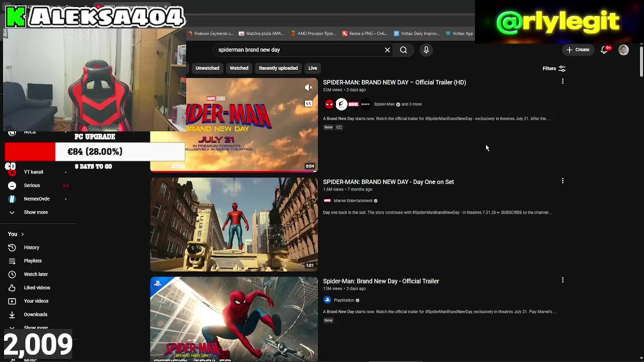This screenshot has width=644, height=362.
Task: Expand the You section chevron
Action: coord(22,234)
